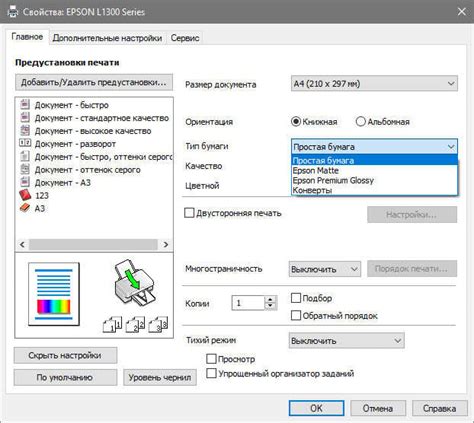Switch to the Главное tab

pos(27,37)
